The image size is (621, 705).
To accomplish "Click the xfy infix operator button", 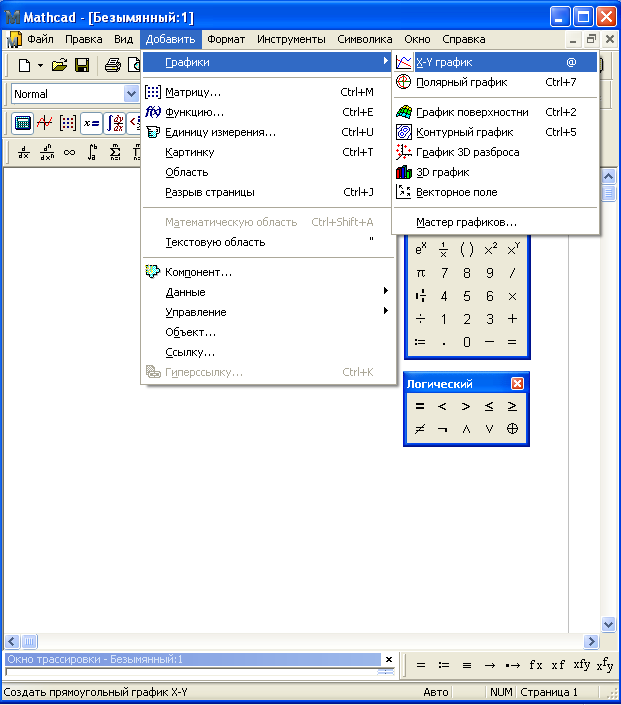I will tap(581, 665).
